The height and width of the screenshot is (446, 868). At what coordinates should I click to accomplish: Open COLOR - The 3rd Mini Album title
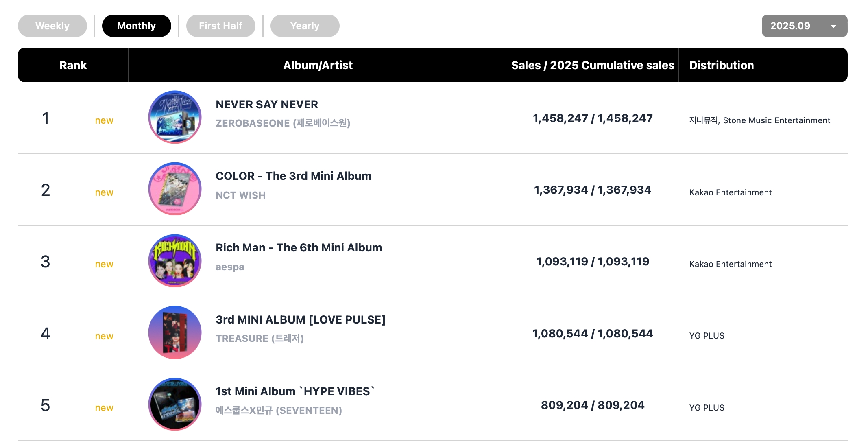tap(293, 176)
